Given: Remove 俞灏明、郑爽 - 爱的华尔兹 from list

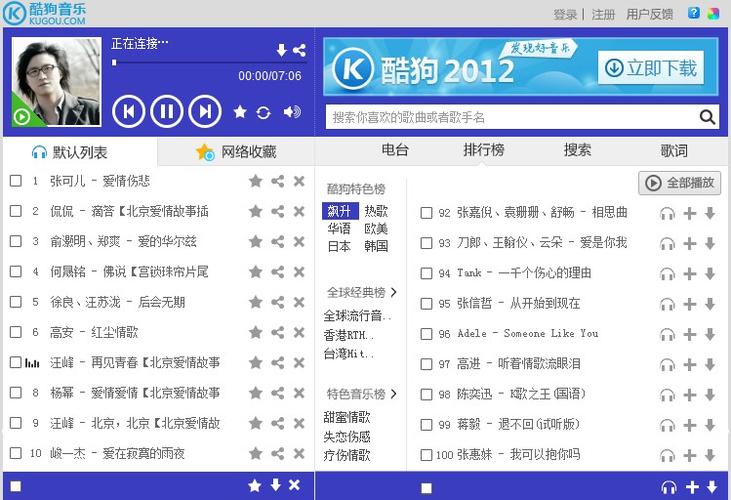Looking at the screenshot, I should pyautogui.click(x=299, y=241).
